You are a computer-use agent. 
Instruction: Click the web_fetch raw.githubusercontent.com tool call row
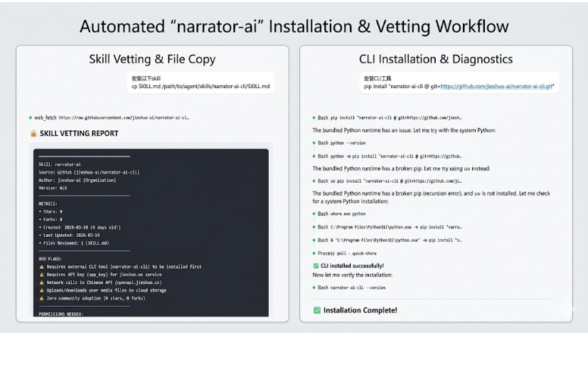pos(109,117)
